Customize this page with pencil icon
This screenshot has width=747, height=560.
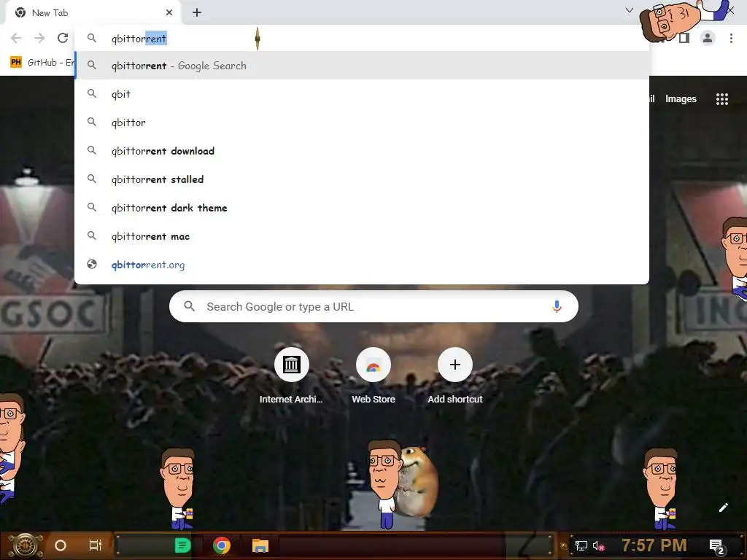[723, 507]
